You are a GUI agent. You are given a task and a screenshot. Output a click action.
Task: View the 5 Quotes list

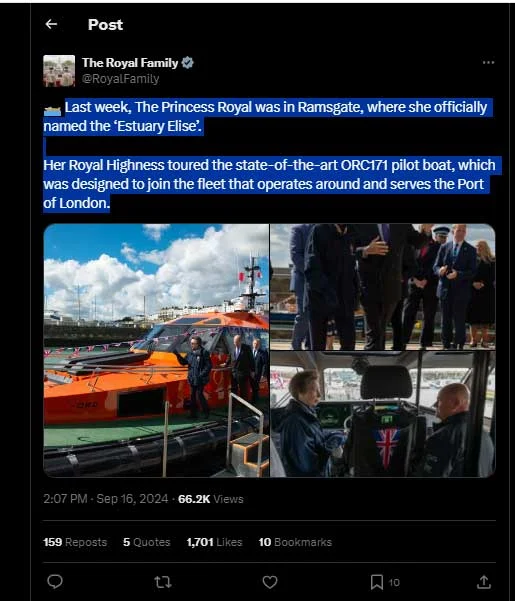pyautogui.click(x=147, y=542)
